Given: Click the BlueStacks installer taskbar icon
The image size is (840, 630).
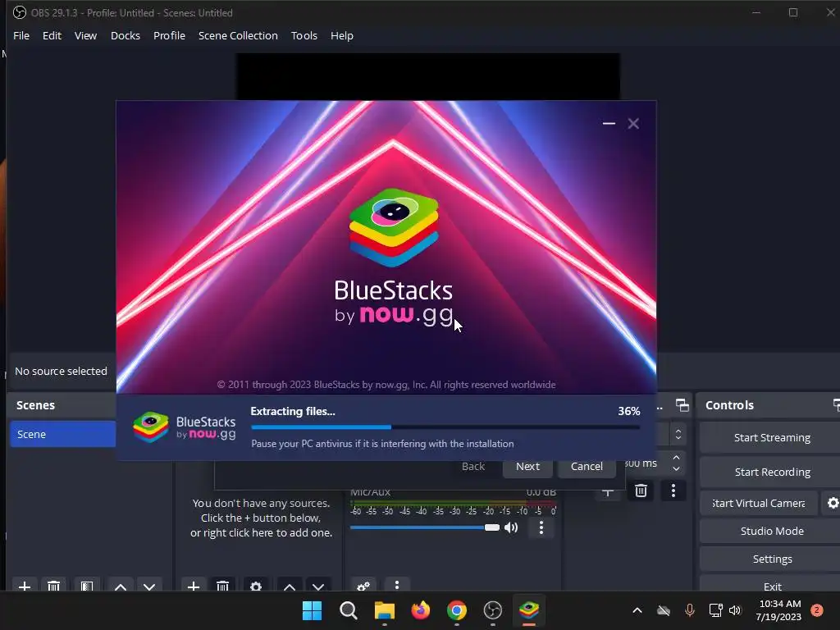Looking at the screenshot, I should pyautogui.click(x=529, y=610).
